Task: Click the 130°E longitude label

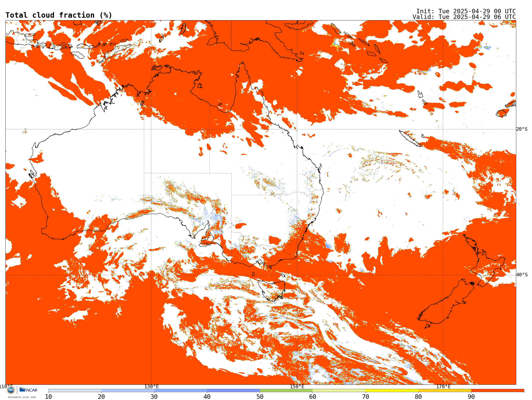Action: coord(151,387)
